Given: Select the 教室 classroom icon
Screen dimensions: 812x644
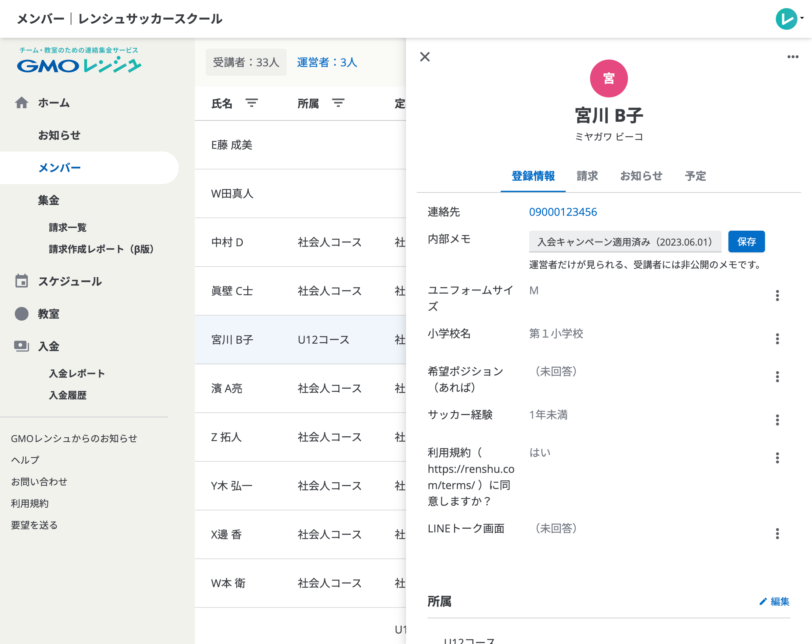Looking at the screenshot, I should tap(22, 314).
